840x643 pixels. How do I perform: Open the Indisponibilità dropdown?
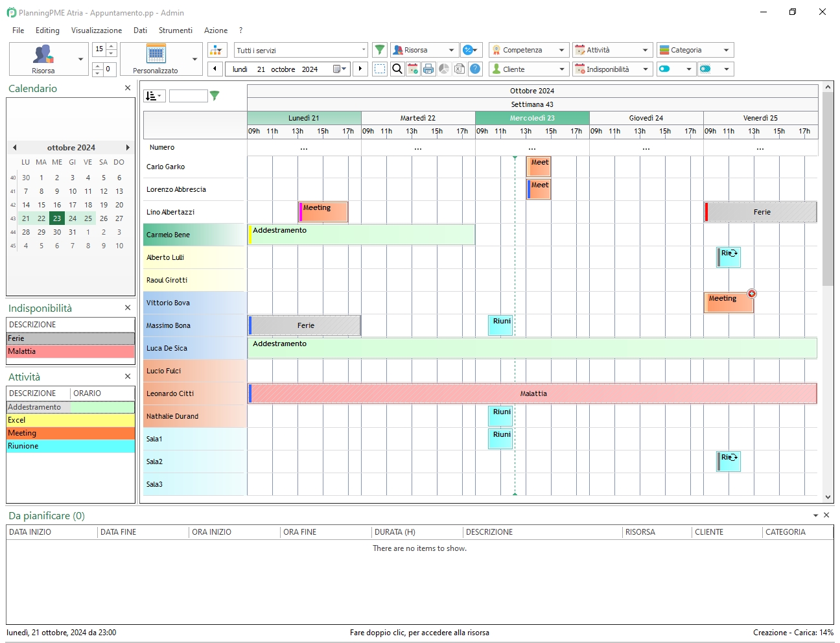pyautogui.click(x=646, y=69)
